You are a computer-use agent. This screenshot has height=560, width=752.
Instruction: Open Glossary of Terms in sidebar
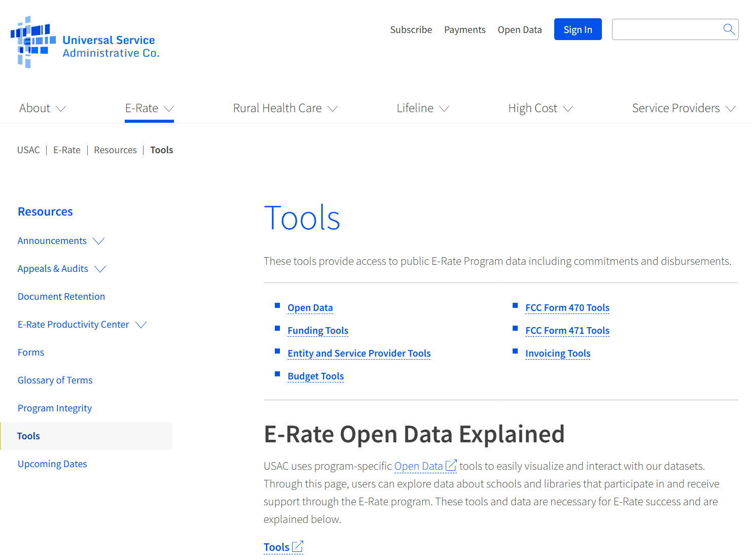coord(55,380)
